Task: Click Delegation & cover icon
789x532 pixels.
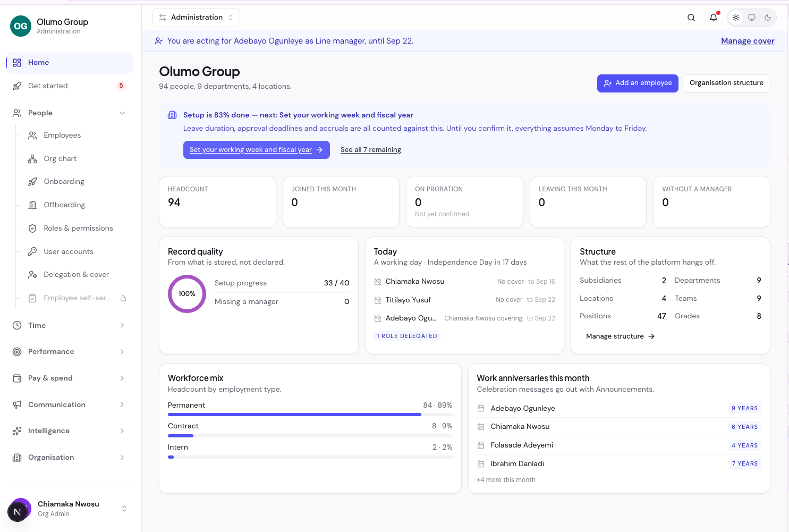Action: pyautogui.click(x=32, y=275)
